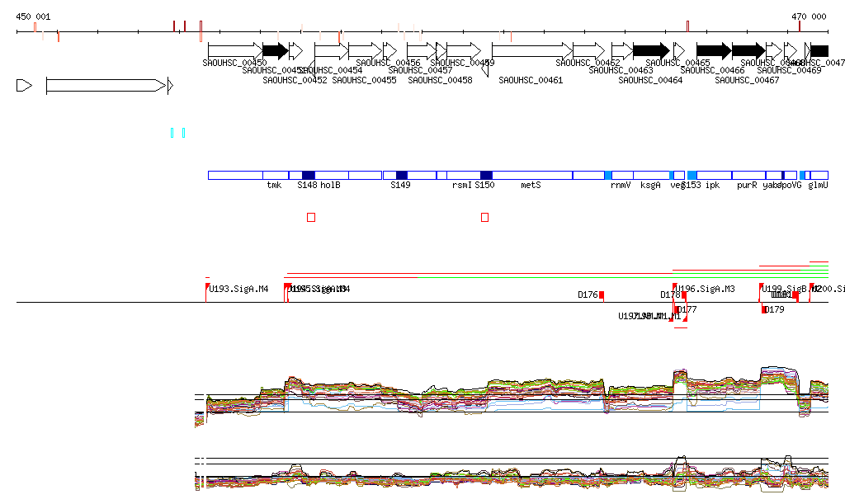This screenshot has height=504, width=845.
Task: Select the dark blue S150 segment
Action: [x=486, y=176]
